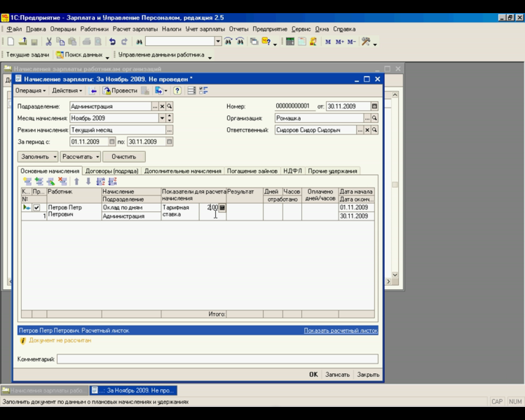Create a new document from the toolbar
The height and width of the screenshot is (420, 525).
(11, 41)
